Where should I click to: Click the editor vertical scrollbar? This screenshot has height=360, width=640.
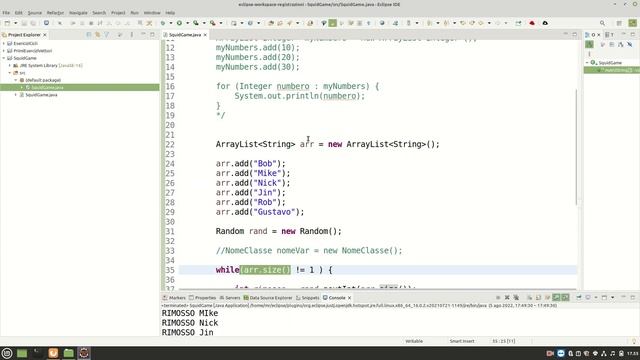(x=577, y=147)
